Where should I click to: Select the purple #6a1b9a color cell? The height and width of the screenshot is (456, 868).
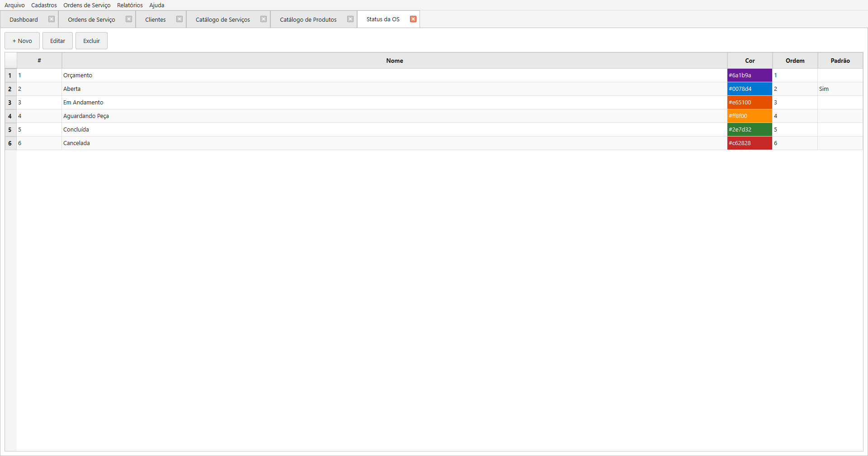click(750, 75)
